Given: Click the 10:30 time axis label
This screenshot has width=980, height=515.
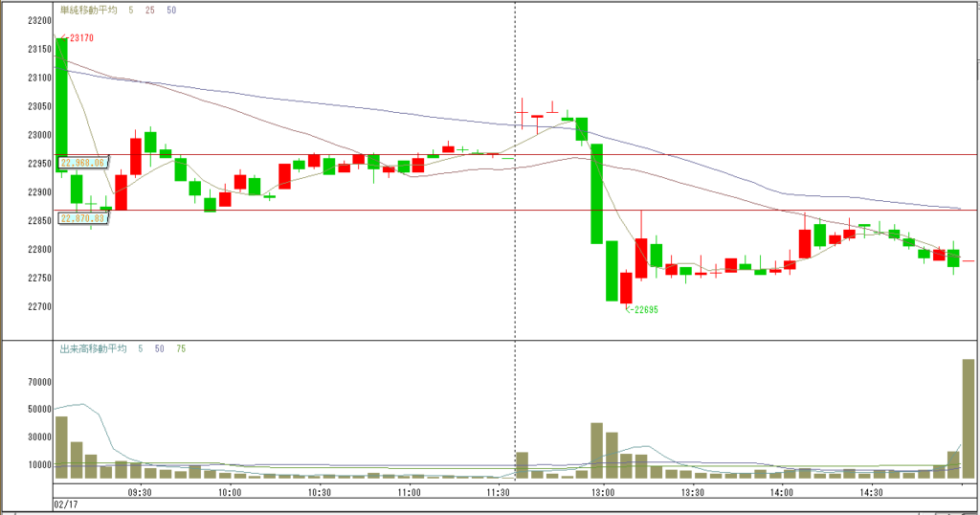Looking at the screenshot, I should point(320,492).
